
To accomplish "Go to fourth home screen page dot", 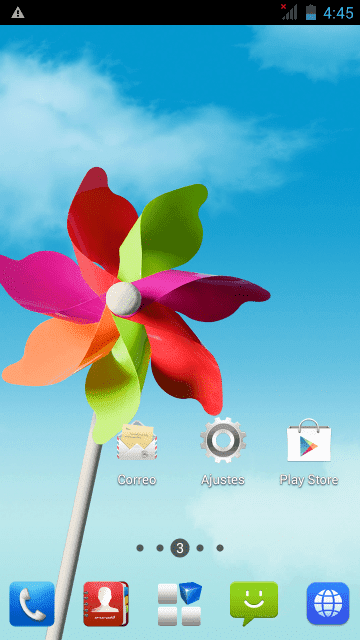I will click(x=200, y=548).
